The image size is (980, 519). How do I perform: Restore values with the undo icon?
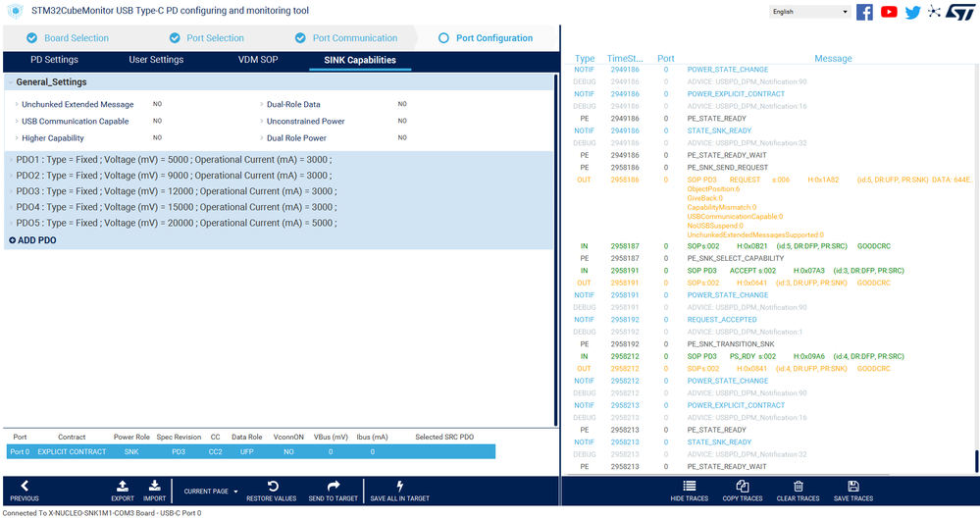pyautogui.click(x=272, y=491)
